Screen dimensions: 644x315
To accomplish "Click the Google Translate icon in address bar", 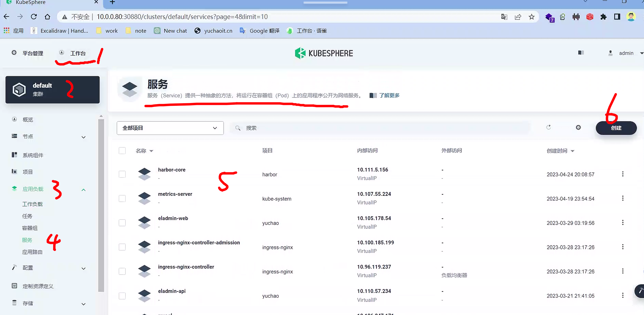I will (504, 17).
